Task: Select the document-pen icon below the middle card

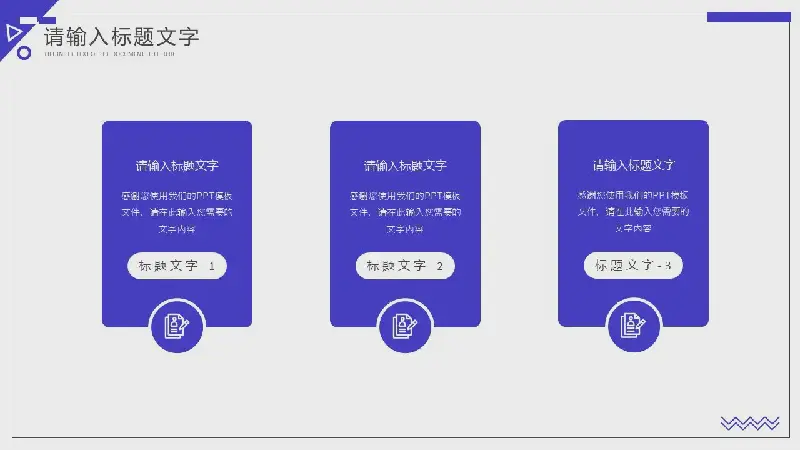Action: [405, 325]
